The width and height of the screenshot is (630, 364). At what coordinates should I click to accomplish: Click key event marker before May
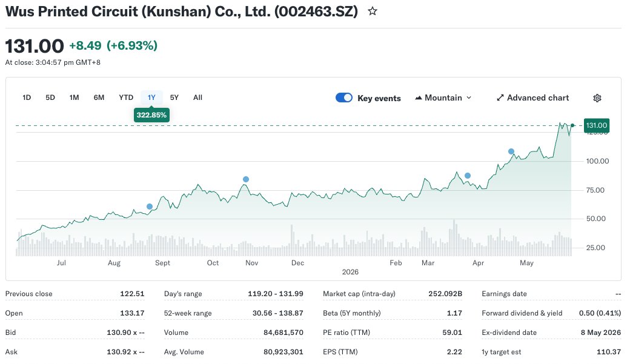[511, 151]
